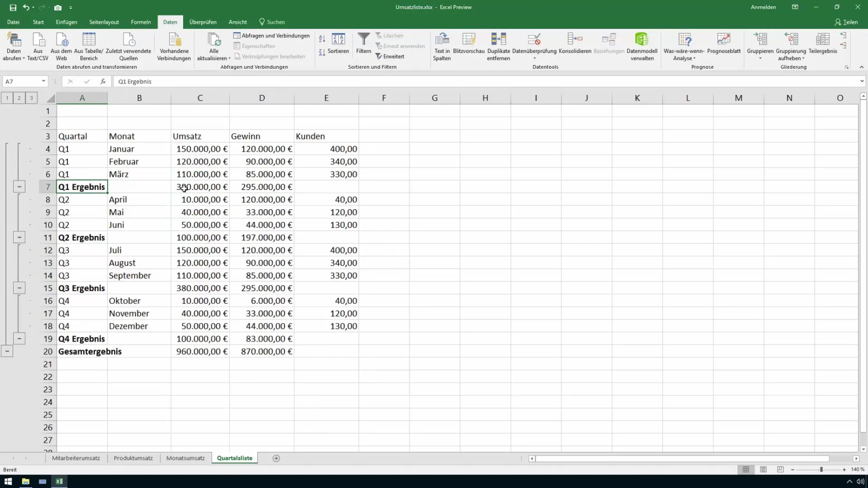This screenshot has width=868, height=488.
Task: Sort ascending A to Z
Action: pyautogui.click(x=322, y=39)
